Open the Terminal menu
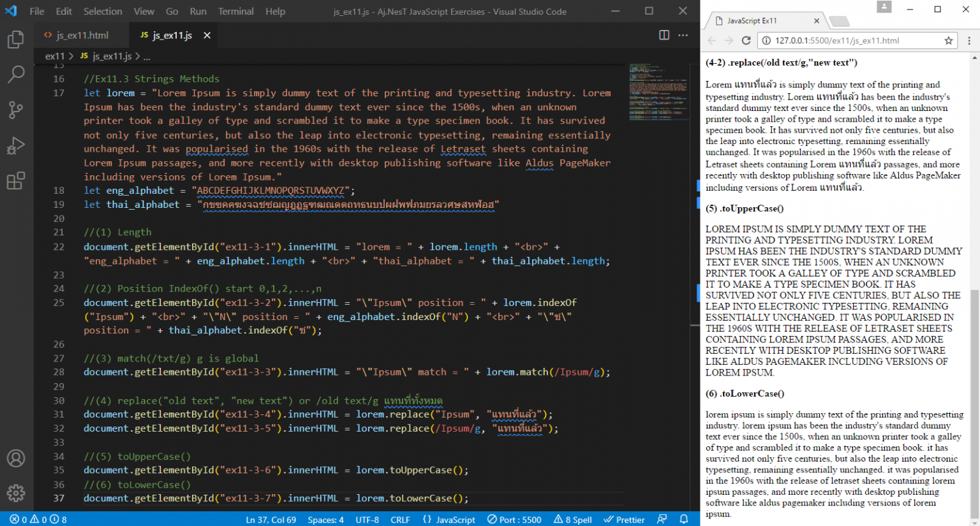Screen dimensions: 980x526 pos(235,11)
